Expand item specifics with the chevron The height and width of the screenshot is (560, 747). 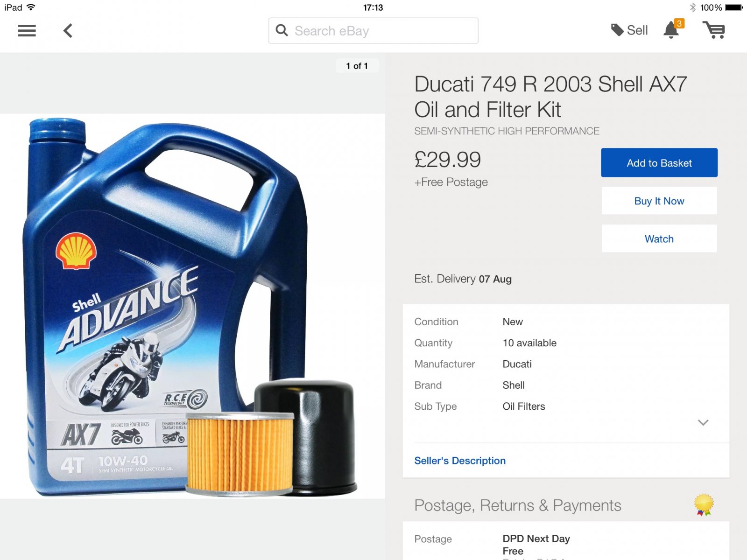click(x=703, y=422)
